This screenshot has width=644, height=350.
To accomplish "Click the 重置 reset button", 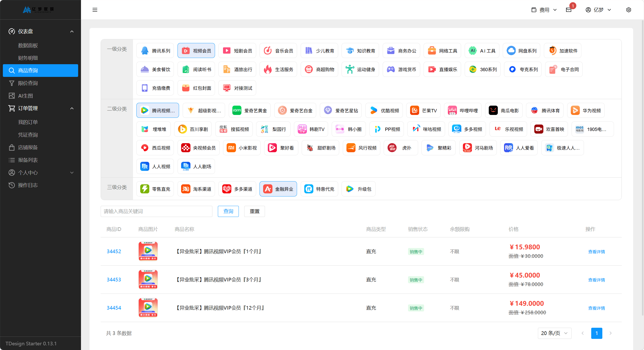I will [x=255, y=211].
